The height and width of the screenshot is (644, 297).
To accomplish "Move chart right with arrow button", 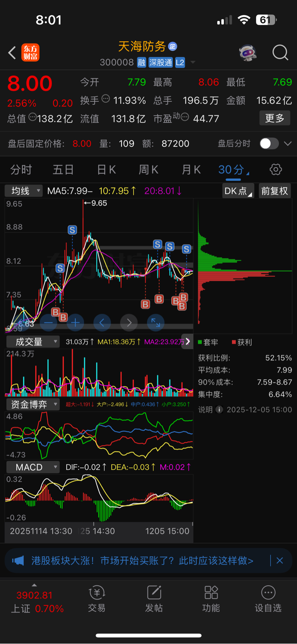I will (129, 322).
